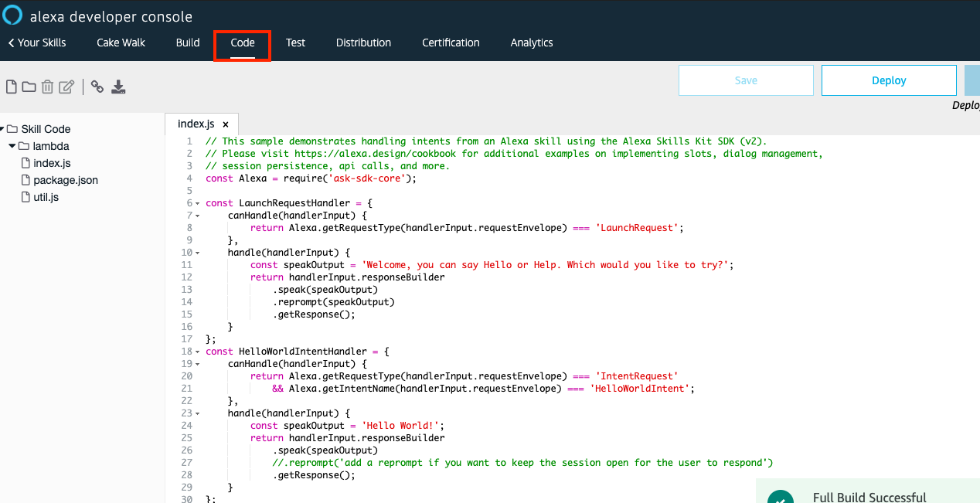Close the index.js editor tab
This screenshot has width=980, height=503.
pos(225,123)
